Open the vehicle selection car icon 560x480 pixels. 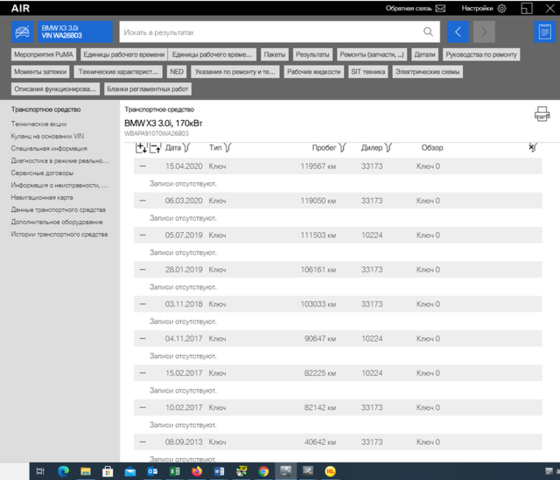click(22, 32)
